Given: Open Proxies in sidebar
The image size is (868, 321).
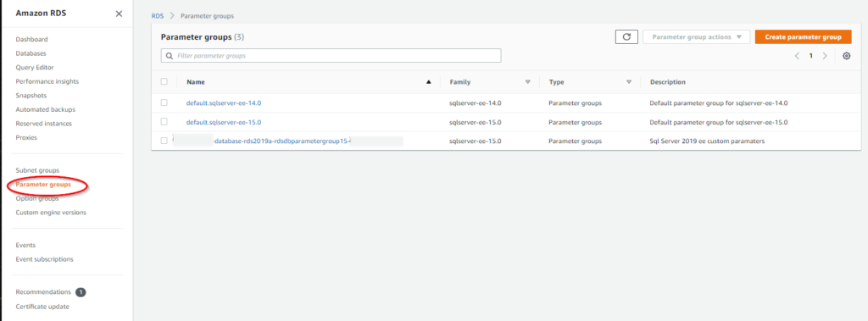Looking at the screenshot, I should pyautogui.click(x=26, y=137).
